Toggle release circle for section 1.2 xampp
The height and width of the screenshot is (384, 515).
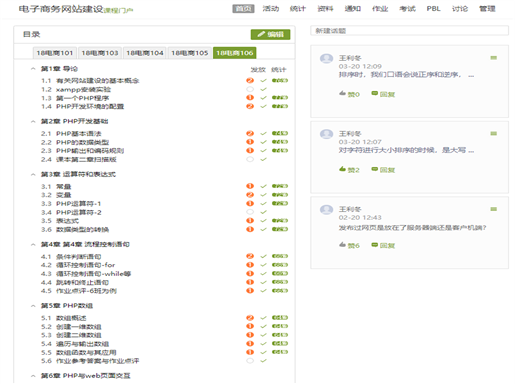coord(250,89)
